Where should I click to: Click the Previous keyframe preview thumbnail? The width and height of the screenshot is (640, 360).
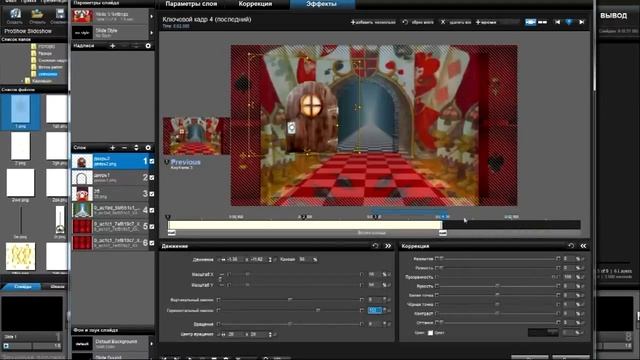(196, 136)
